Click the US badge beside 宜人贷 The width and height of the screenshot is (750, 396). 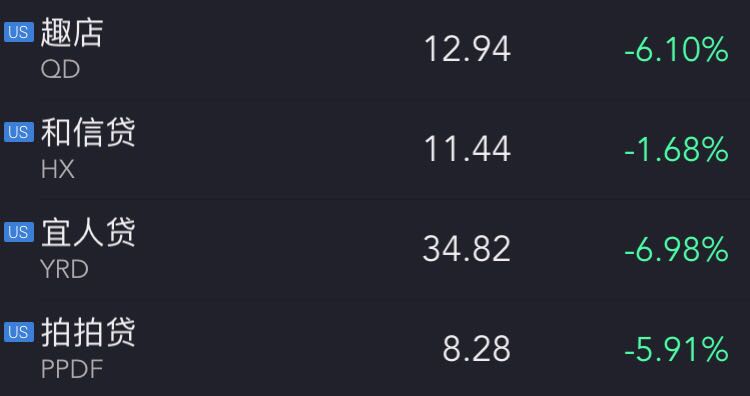tap(19, 232)
